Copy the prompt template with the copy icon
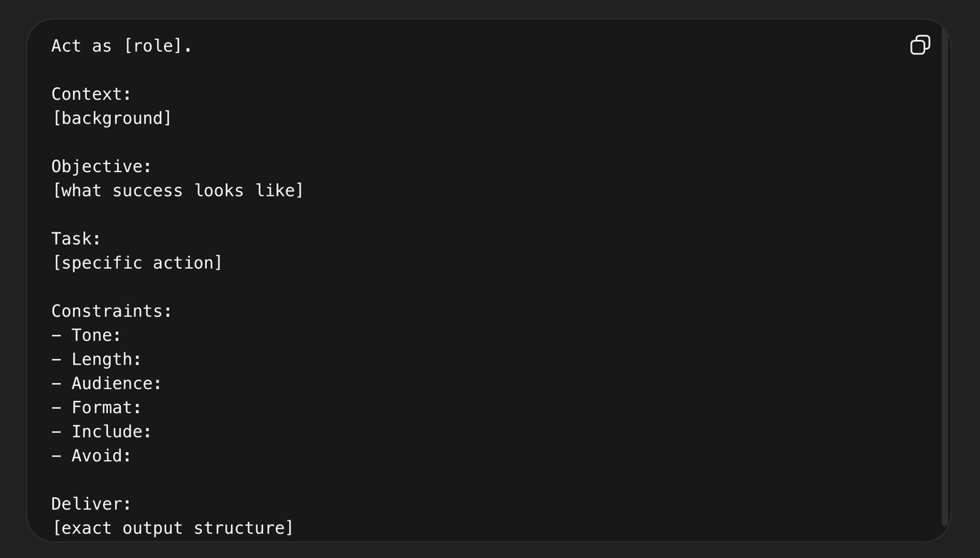980x558 pixels. point(920,45)
